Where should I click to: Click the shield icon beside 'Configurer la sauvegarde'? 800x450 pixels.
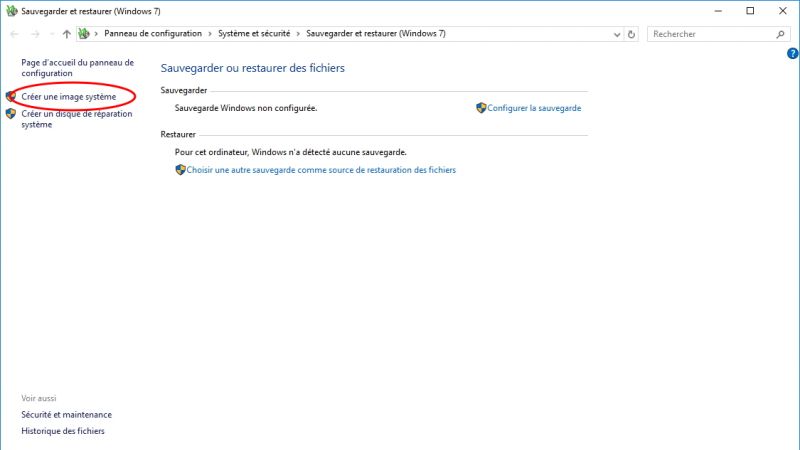coord(481,108)
